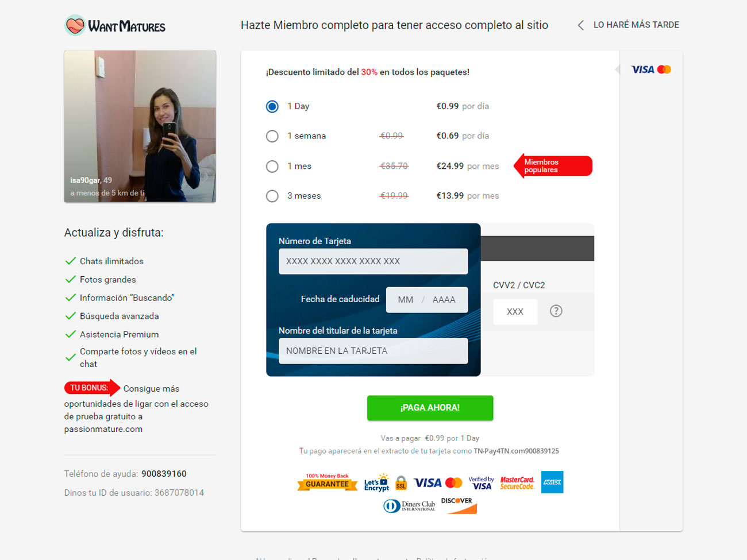747x560 pixels.
Task: Click the American Express logo
Action: point(552,482)
